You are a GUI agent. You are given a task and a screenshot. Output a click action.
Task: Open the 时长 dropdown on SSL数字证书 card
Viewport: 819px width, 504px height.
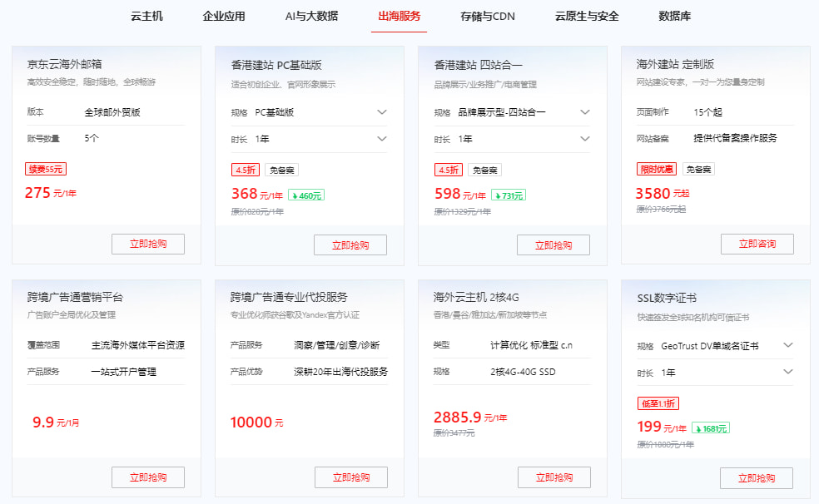coord(787,372)
